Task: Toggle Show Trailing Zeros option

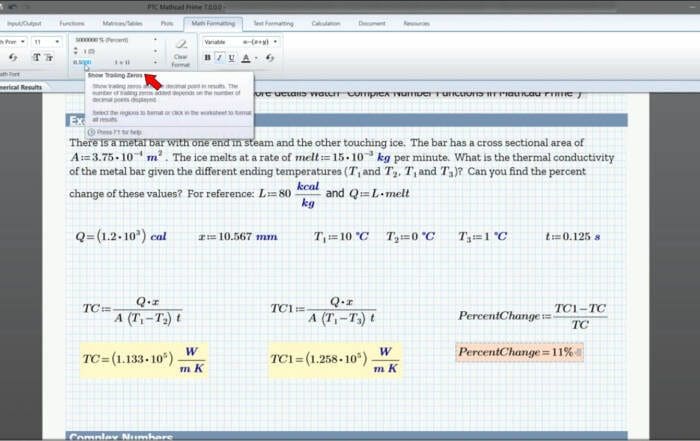Action: pos(82,62)
